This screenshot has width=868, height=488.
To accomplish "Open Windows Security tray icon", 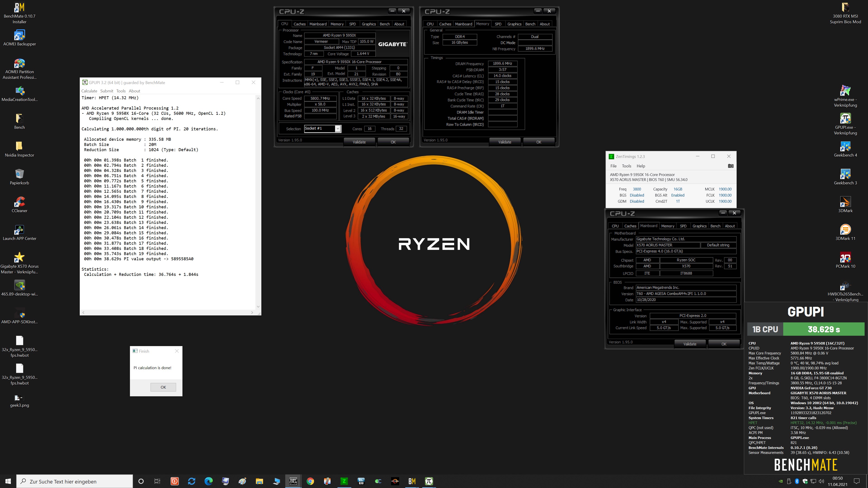I will pos(805,481).
